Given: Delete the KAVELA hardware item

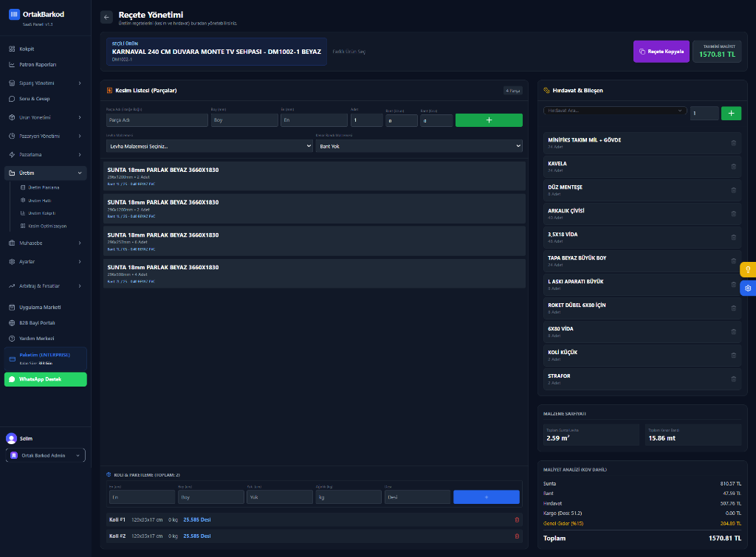Looking at the screenshot, I should tap(733, 167).
